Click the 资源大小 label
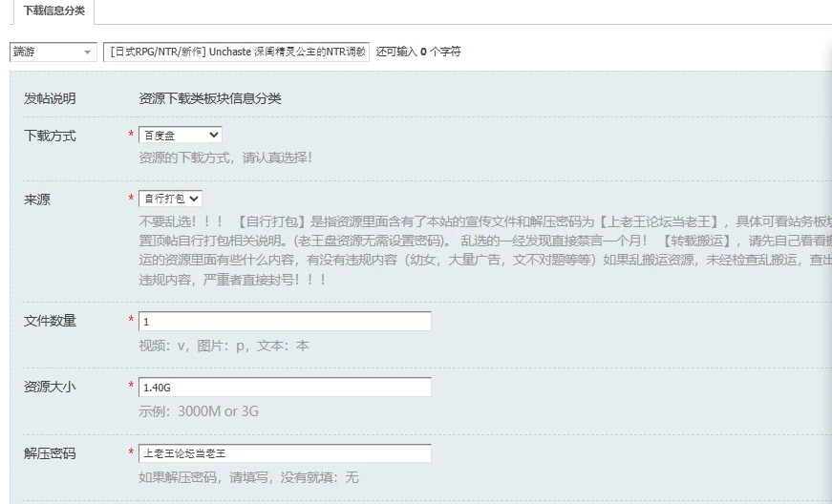The height and width of the screenshot is (504, 832). 50,387
